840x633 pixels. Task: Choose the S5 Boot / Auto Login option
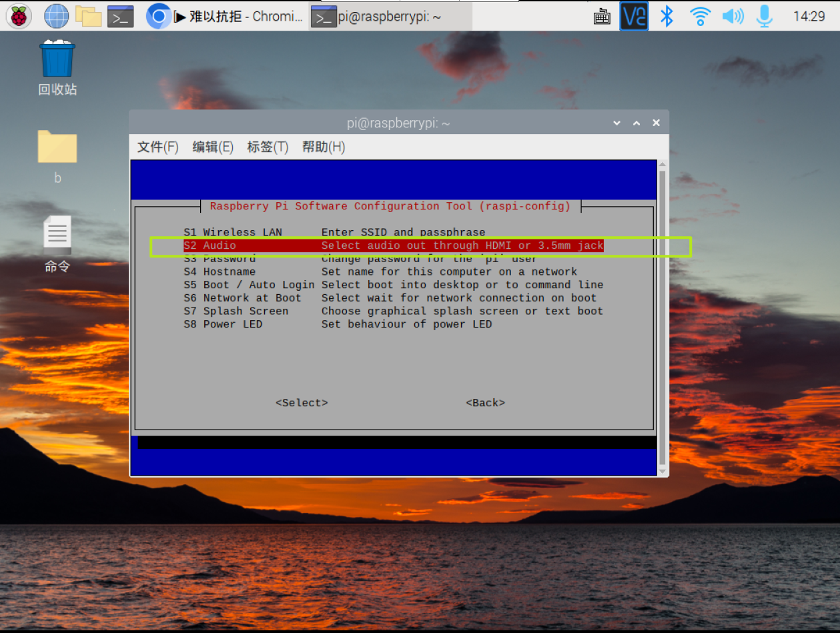coord(394,285)
